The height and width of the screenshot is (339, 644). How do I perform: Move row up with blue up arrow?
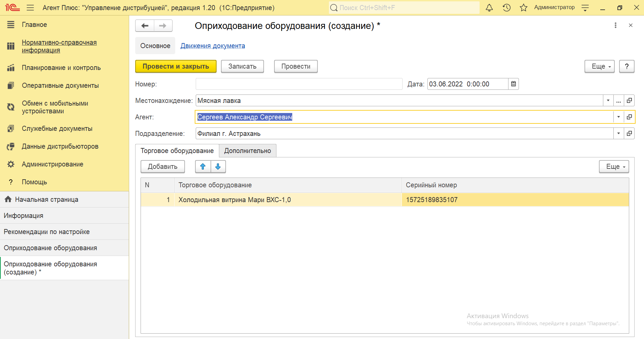click(203, 166)
